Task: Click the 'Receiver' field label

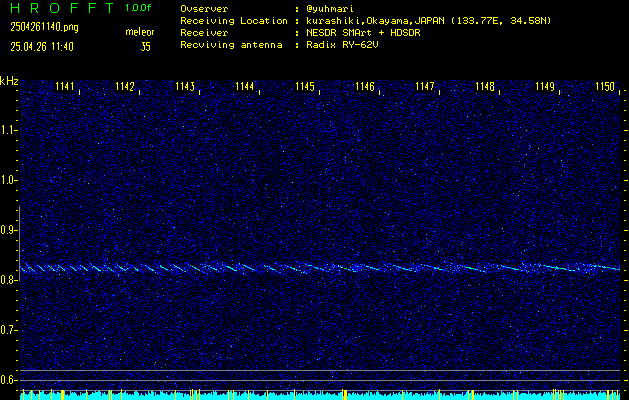Action: (x=204, y=33)
